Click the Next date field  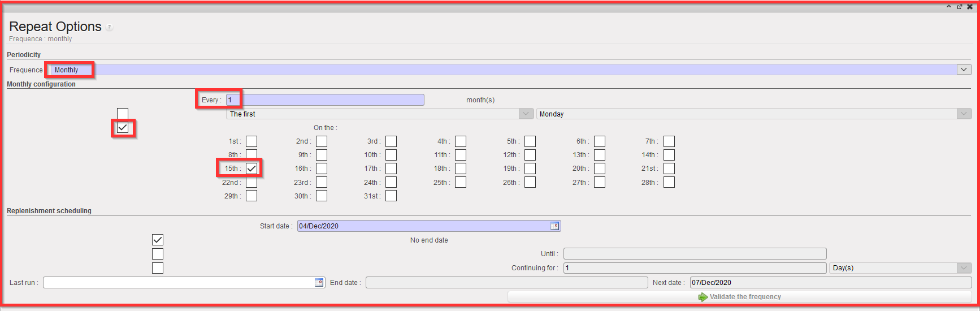tap(830, 283)
